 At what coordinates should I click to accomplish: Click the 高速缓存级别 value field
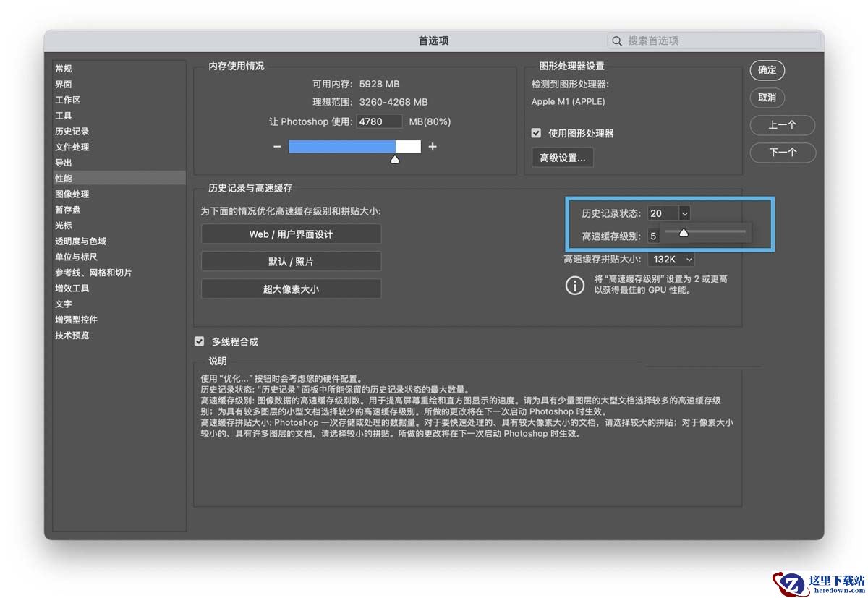654,236
